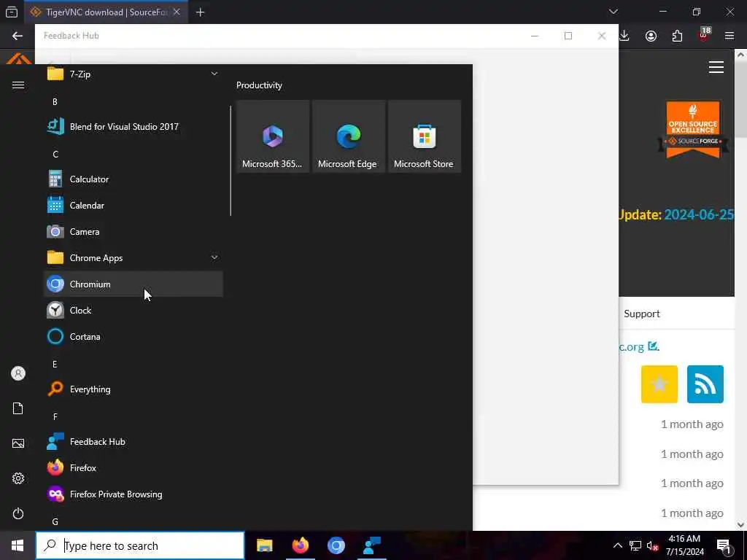Open the Calculator app
Image resolution: width=747 pixels, height=560 pixels.
[133, 179]
